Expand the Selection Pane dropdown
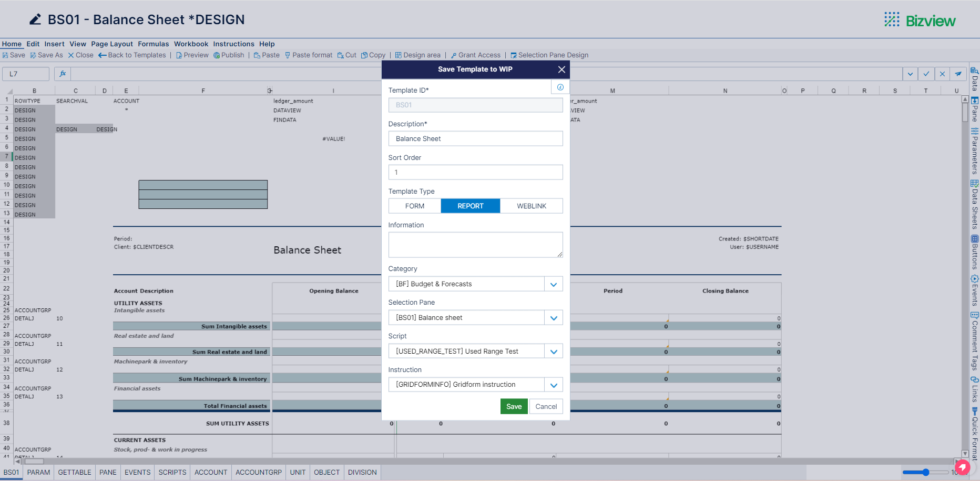The image size is (980, 481). pyautogui.click(x=553, y=317)
